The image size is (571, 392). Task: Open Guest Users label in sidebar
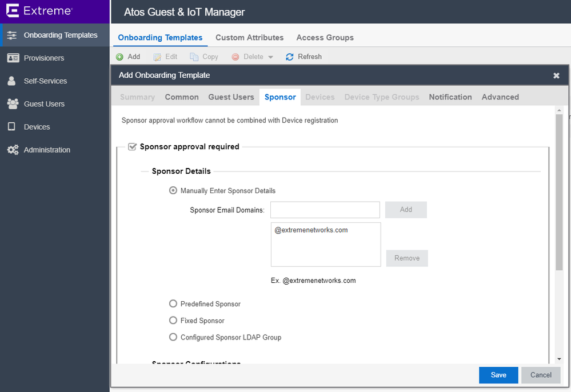44,104
